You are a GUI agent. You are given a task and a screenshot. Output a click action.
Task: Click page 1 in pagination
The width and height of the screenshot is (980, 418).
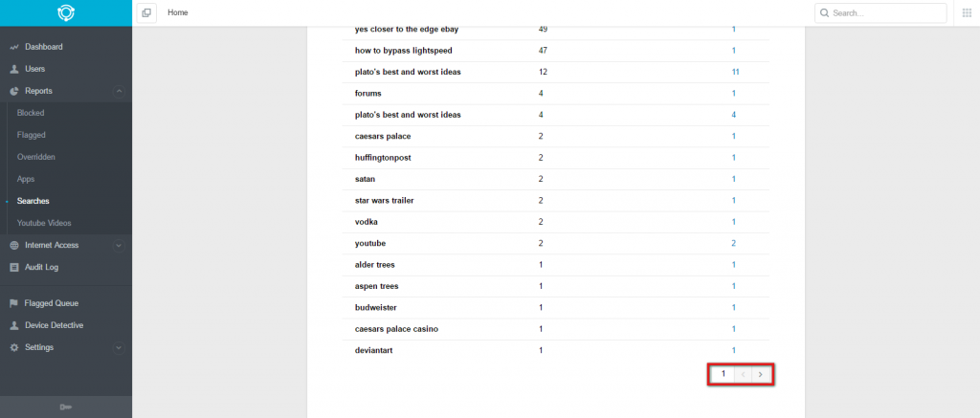(724, 374)
